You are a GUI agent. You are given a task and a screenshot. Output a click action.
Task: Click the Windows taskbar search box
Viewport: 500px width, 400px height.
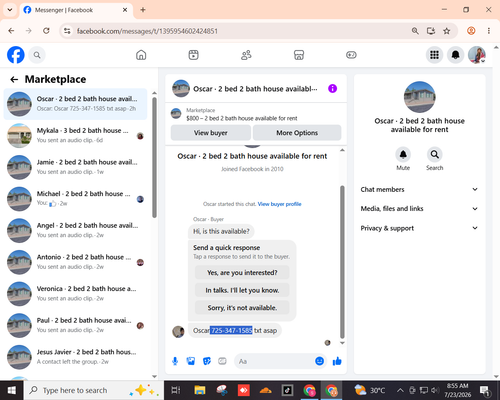pos(93,390)
